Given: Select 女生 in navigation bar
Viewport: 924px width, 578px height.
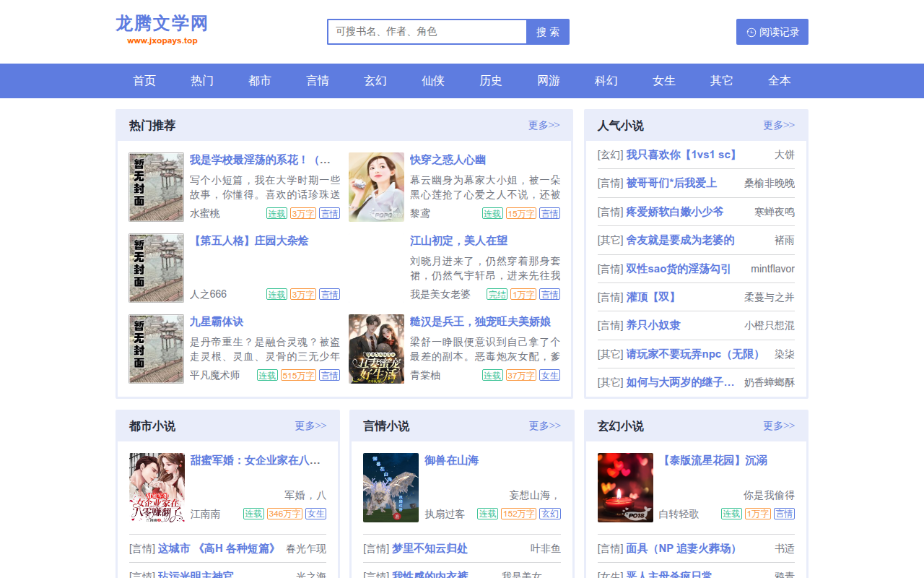Looking at the screenshot, I should (x=664, y=81).
